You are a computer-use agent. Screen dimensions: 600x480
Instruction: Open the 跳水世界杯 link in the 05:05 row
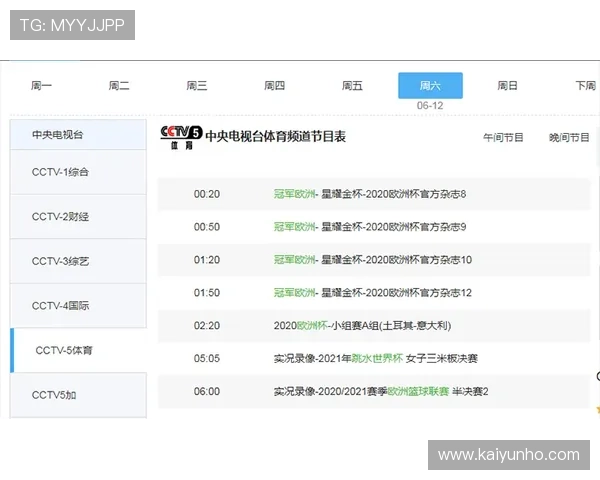coord(377,359)
